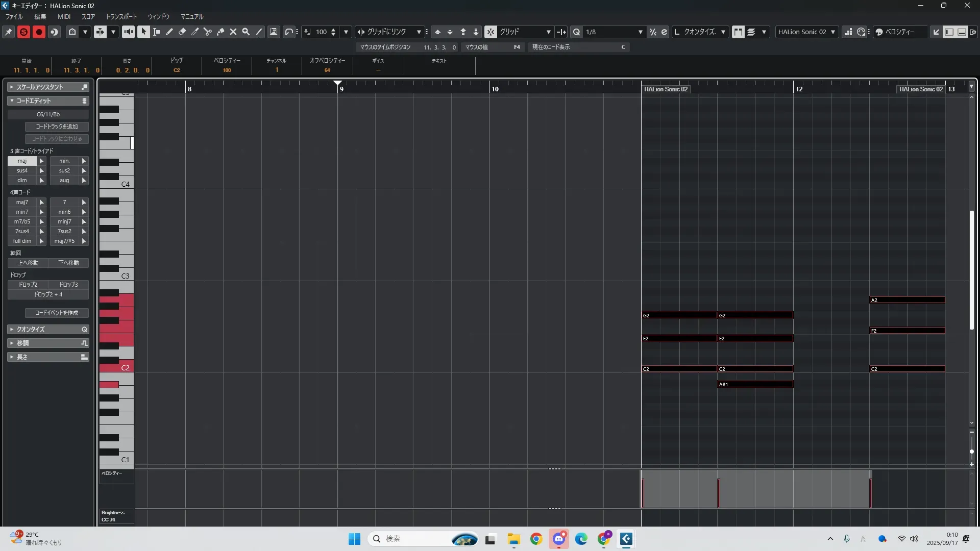The image size is (980, 551).
Task: Open the MIDI menu
Action: click(x=64, y=16)
